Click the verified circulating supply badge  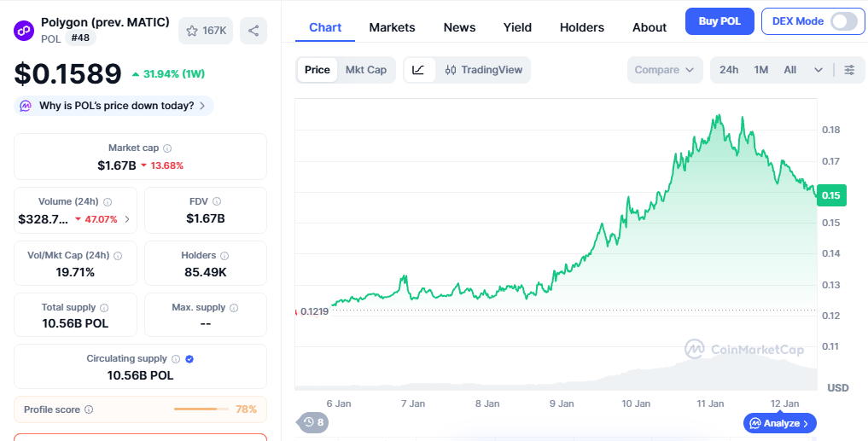(x=189, y=359)
